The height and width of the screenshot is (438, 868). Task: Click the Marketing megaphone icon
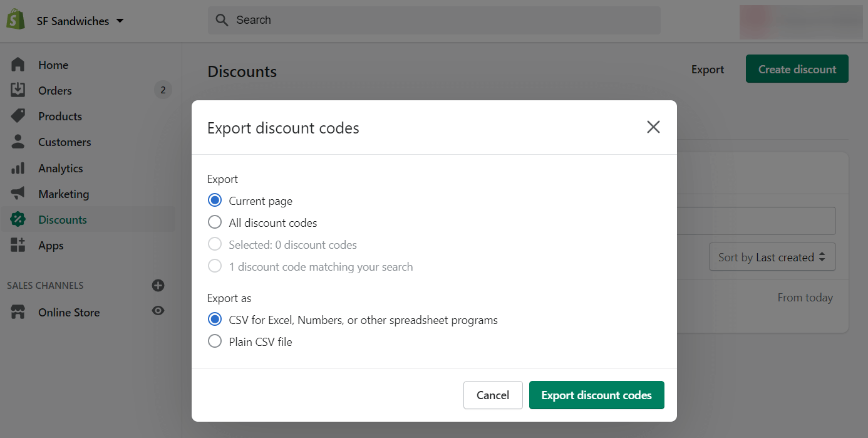click(18, 194)
